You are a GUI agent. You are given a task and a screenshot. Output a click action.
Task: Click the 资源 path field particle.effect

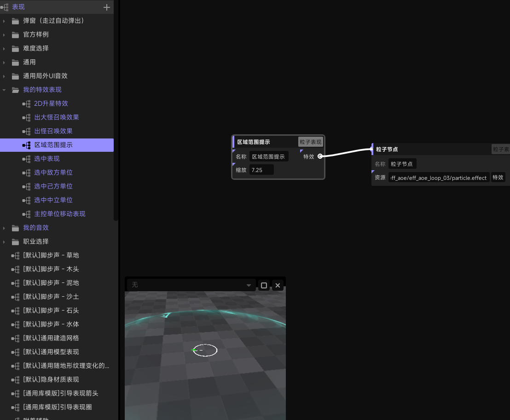tap(438, 178)
